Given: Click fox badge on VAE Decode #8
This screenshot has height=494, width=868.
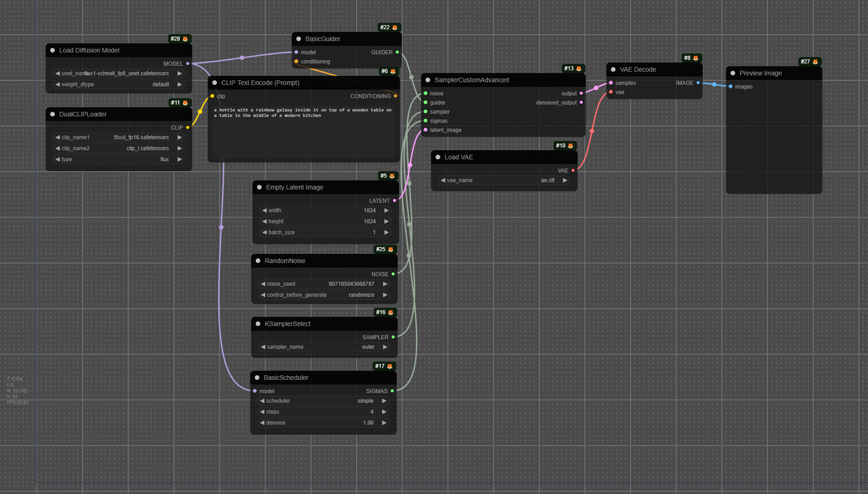Looking at the screenshot, I should pyautogui.click(x=695, y=58).
